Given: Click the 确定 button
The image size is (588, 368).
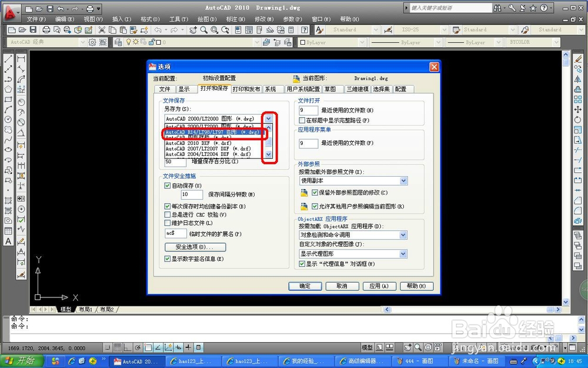Looking at the screenshot, I should pyautogui.click(x=305, y=286).
